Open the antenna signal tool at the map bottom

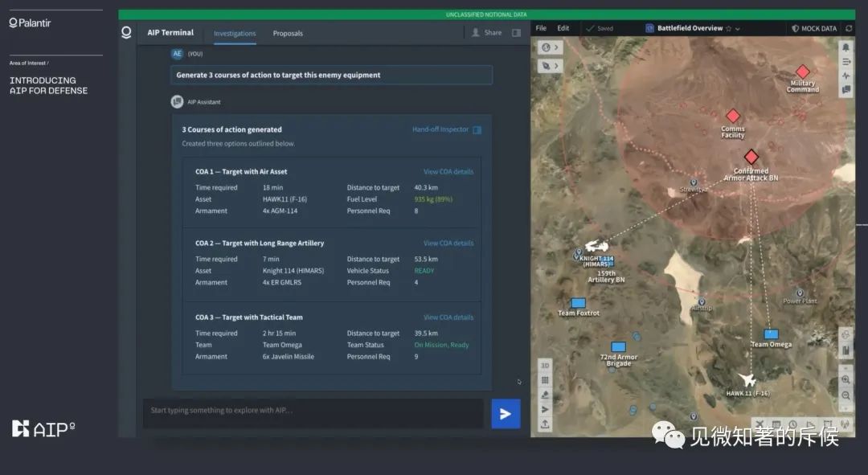844,424
